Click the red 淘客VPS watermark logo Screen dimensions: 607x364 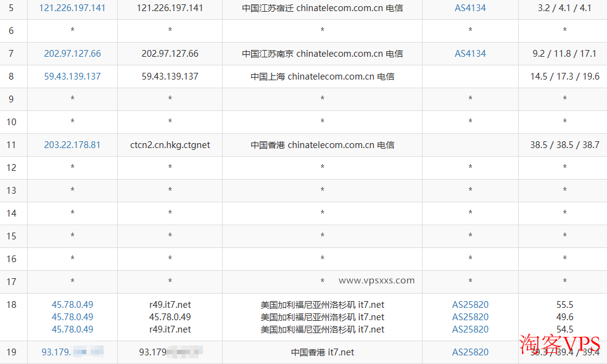click(x=560, y=345)
